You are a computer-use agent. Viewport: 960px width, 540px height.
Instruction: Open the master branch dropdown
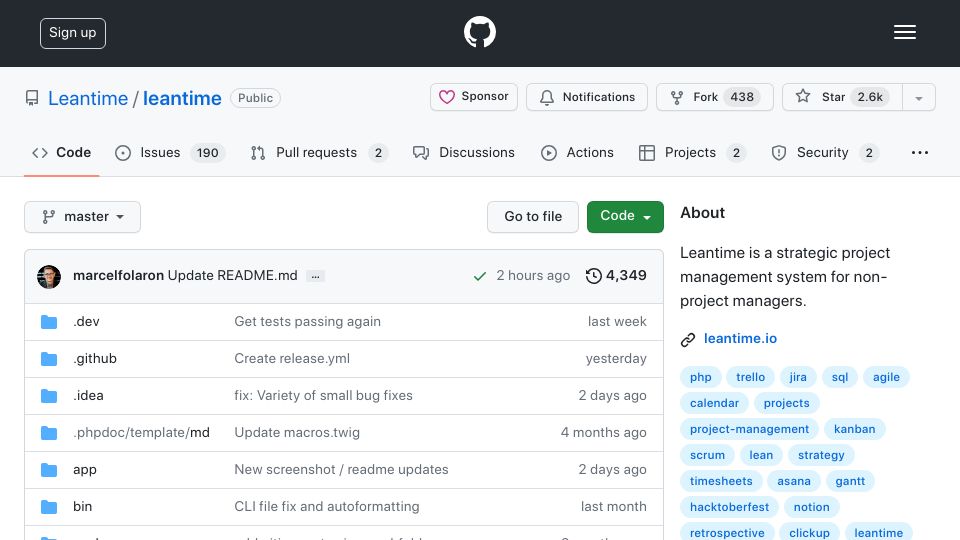[82, 217]
